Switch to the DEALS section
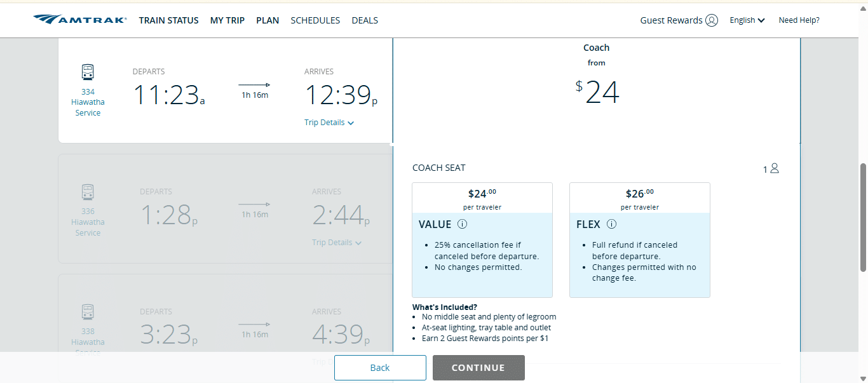868x383 pixels. (x=365, y=20)
